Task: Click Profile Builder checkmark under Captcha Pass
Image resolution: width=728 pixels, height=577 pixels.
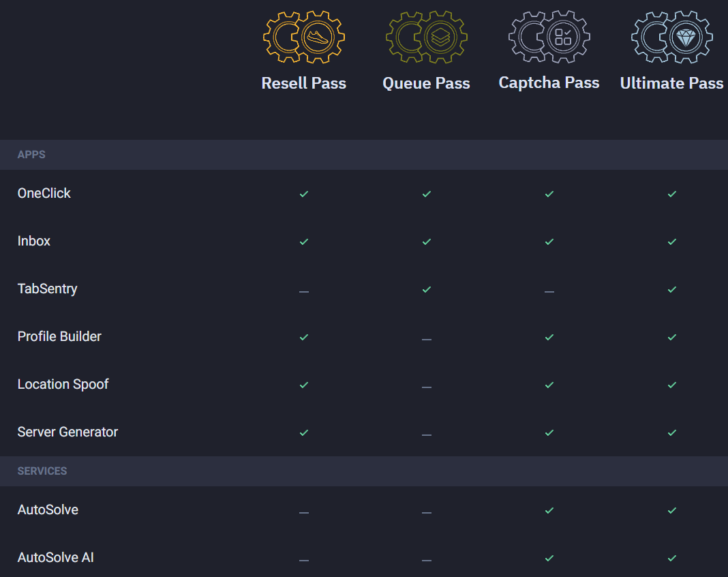Action: pos(549,338)
